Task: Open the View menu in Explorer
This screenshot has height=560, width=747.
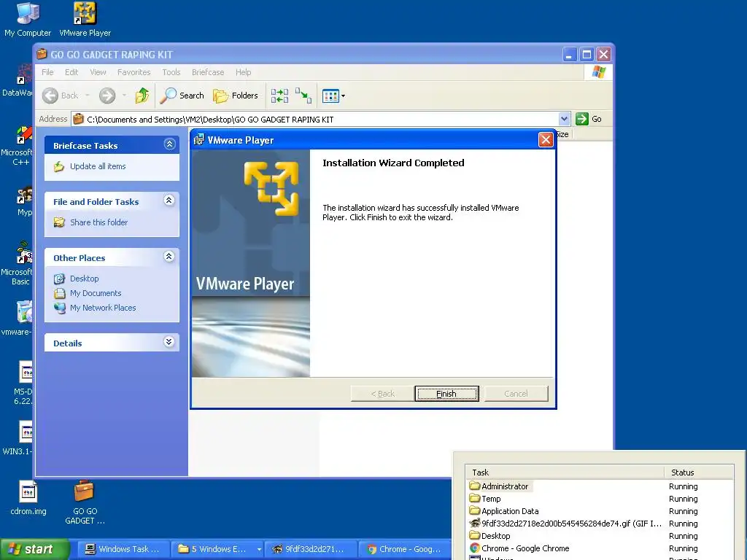Action: coord(98,72)
